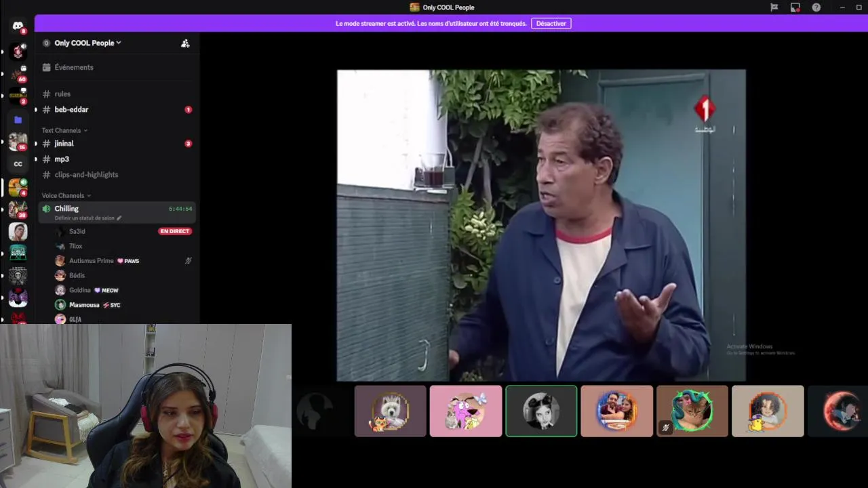Focus the main live stream video
Image resolution: width=868 pixels, height=488 pixels.
coord(541,226)
